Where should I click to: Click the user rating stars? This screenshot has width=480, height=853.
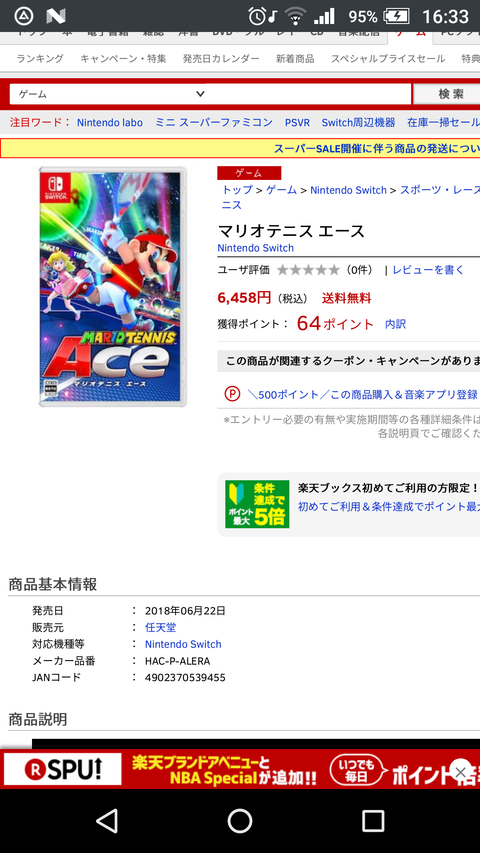(x=308, y=270)
